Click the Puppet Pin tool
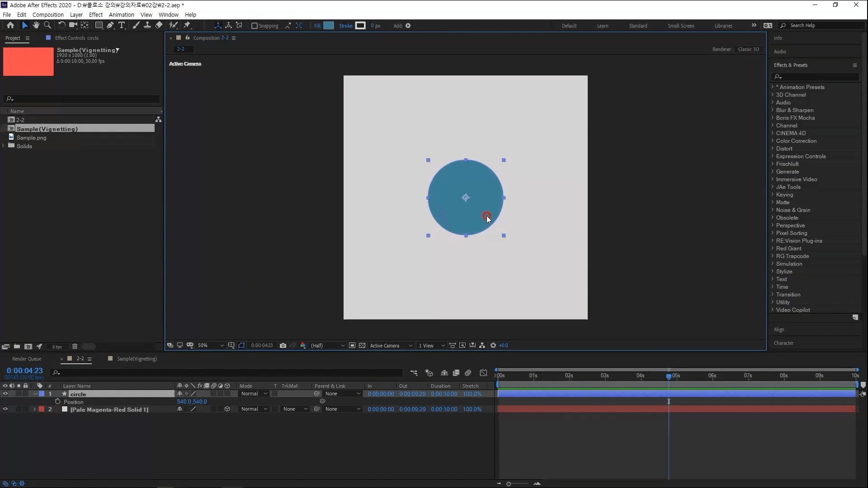This screenshot has height=488, width=868. 187,25
